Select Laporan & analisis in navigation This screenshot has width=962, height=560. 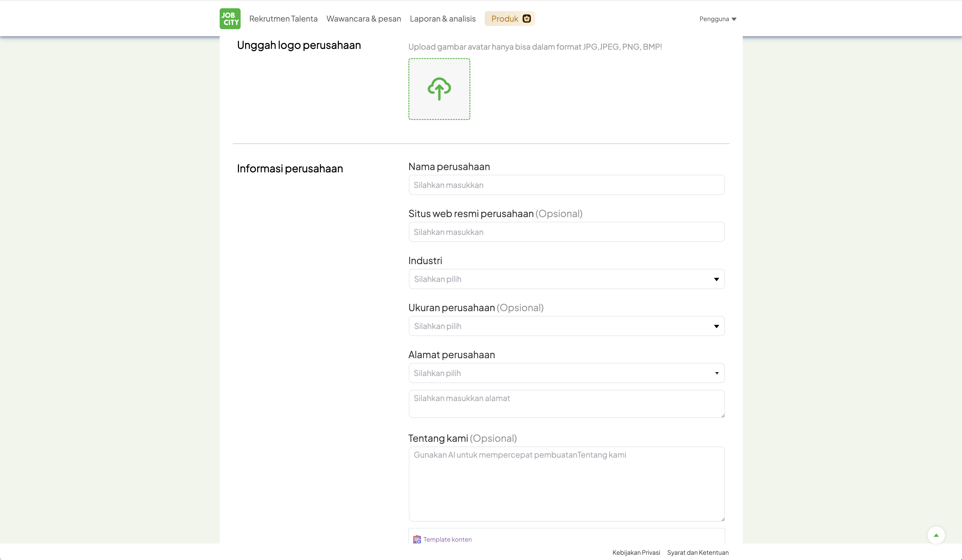(x=442, y=18)
